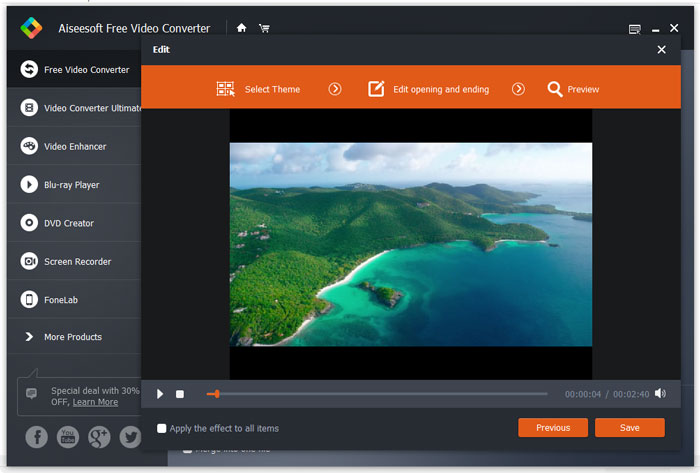
Task: Click the Aiseesoft Free Video Converter title
Action: coord(134,29)
